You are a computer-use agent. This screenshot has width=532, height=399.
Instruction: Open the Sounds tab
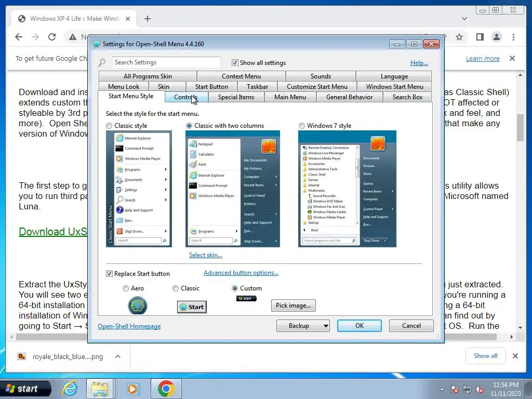tap(321, 76)
